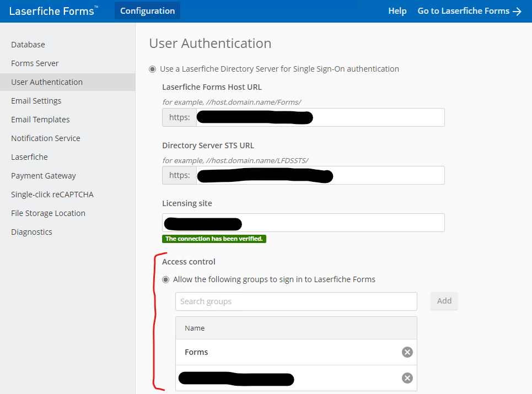Click the Licensing site input field
The image size is (532, 394).
coord(303,223)
